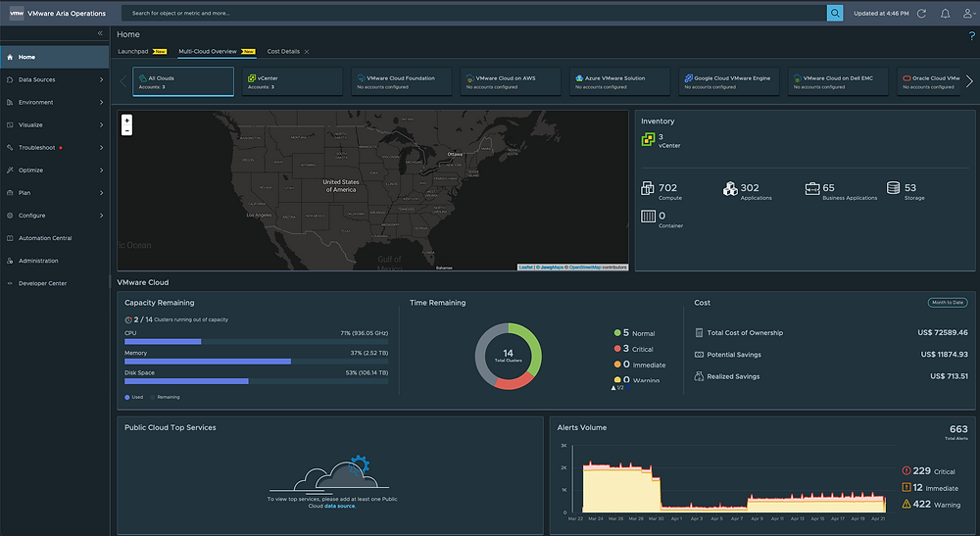Click the Warning alerts triangle icon
The height and width of the screenshot is (536, 980).
[x=906, y=504]
